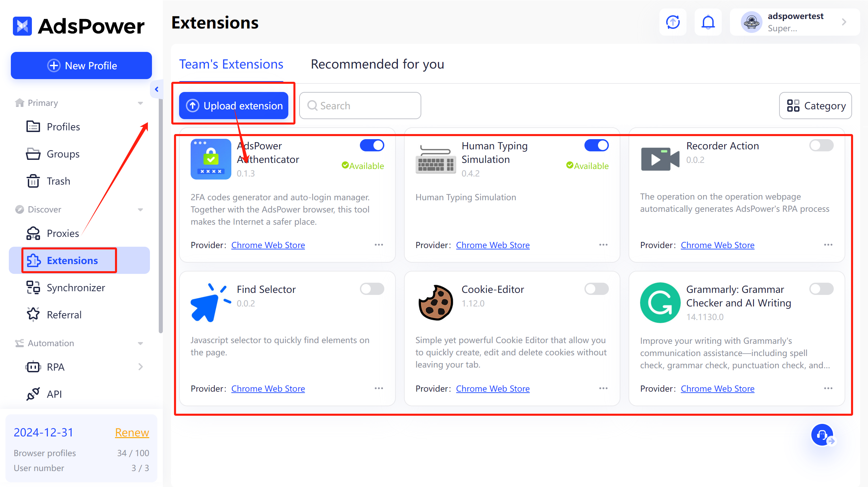The image size is (868, 487).
Task: Click the AdsPower logo icon
Action: [x=22, y=26]
